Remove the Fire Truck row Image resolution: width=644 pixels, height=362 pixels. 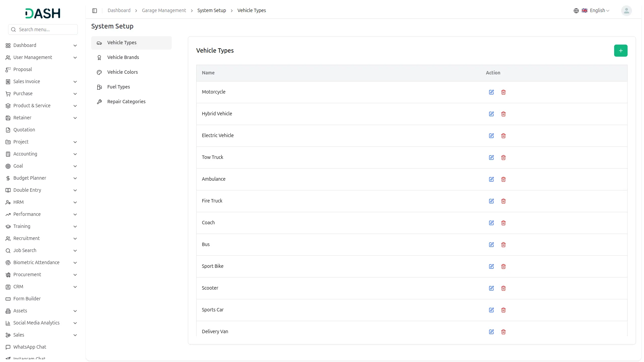click(x=503, y=201)
